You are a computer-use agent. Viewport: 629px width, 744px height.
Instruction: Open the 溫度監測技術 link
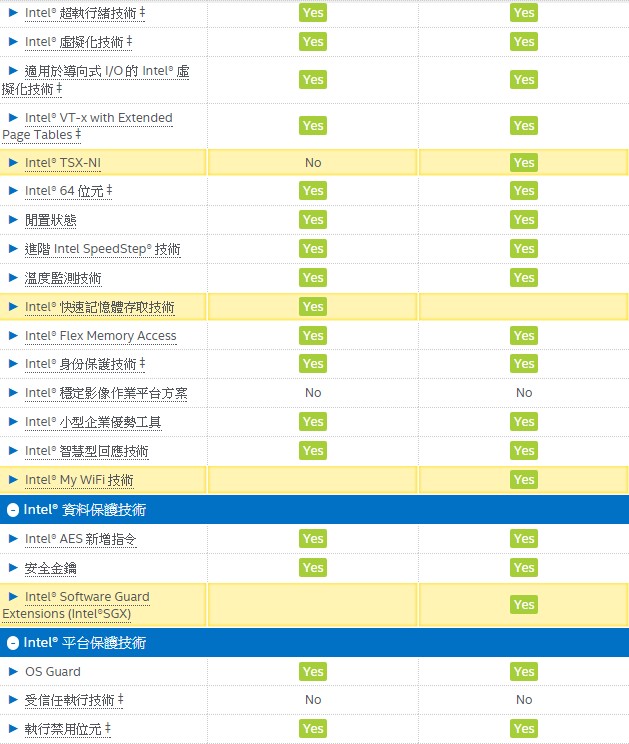[x=63, y=278]
